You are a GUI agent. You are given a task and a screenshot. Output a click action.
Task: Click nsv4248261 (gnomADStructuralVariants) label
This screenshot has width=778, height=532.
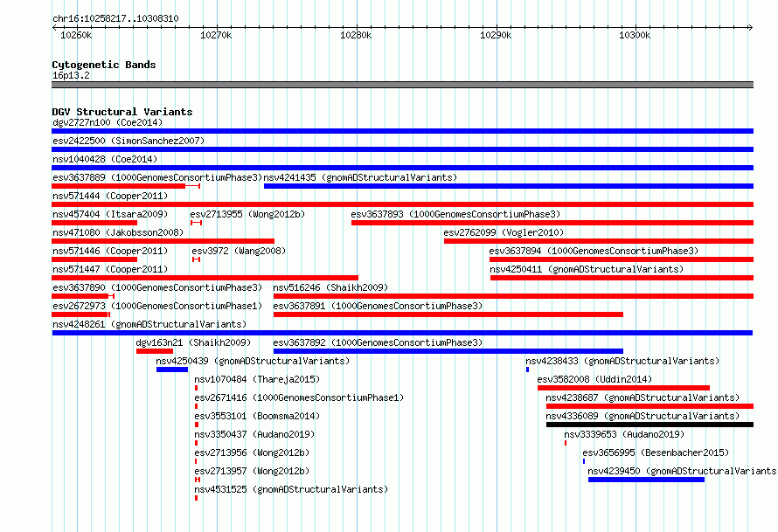[x=149, y=324]
